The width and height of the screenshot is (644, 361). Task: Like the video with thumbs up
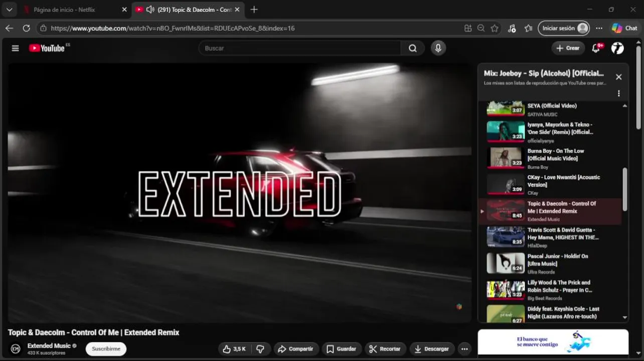[x=234, y=349]
